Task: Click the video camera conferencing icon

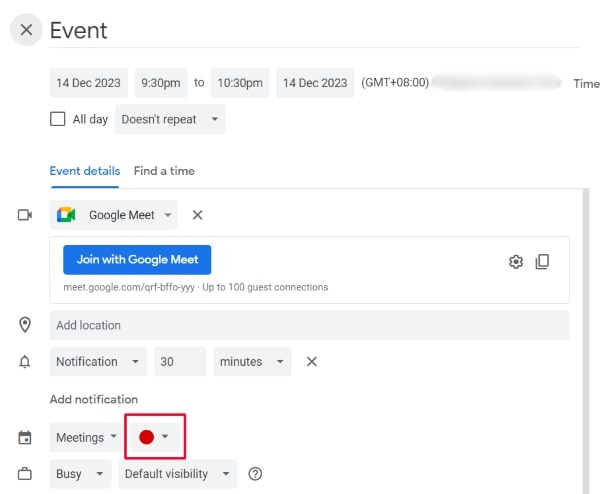Action: (x=25, y=215)
